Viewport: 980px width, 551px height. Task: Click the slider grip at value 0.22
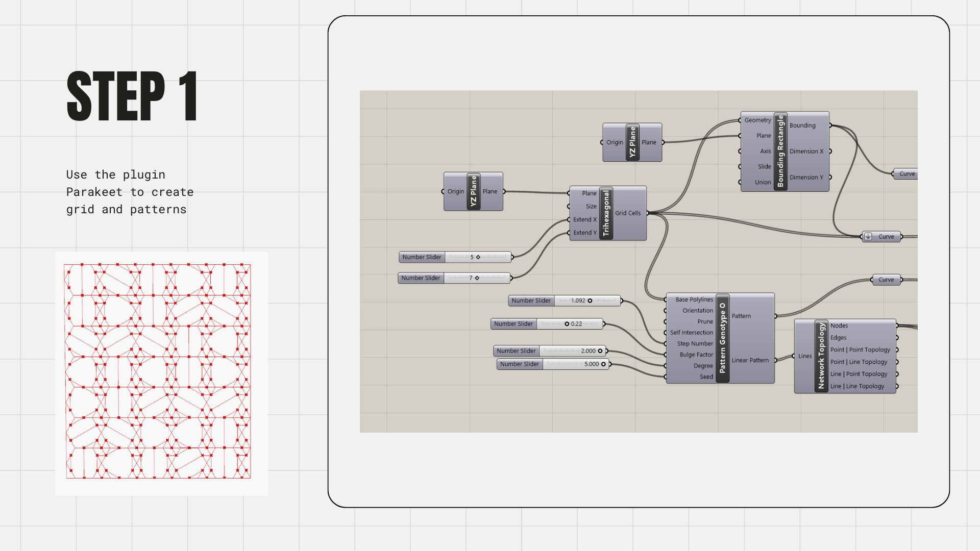click(567, 324)
